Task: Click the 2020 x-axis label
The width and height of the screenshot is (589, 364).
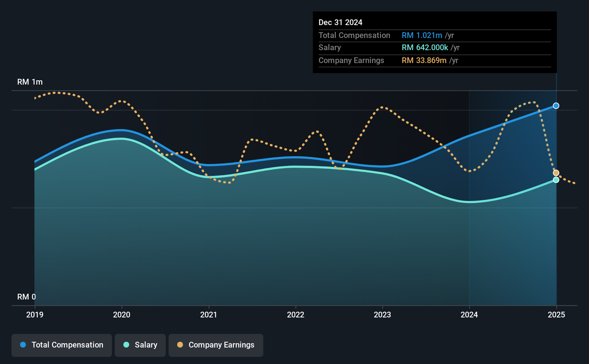Action: (x=122, y=315)
